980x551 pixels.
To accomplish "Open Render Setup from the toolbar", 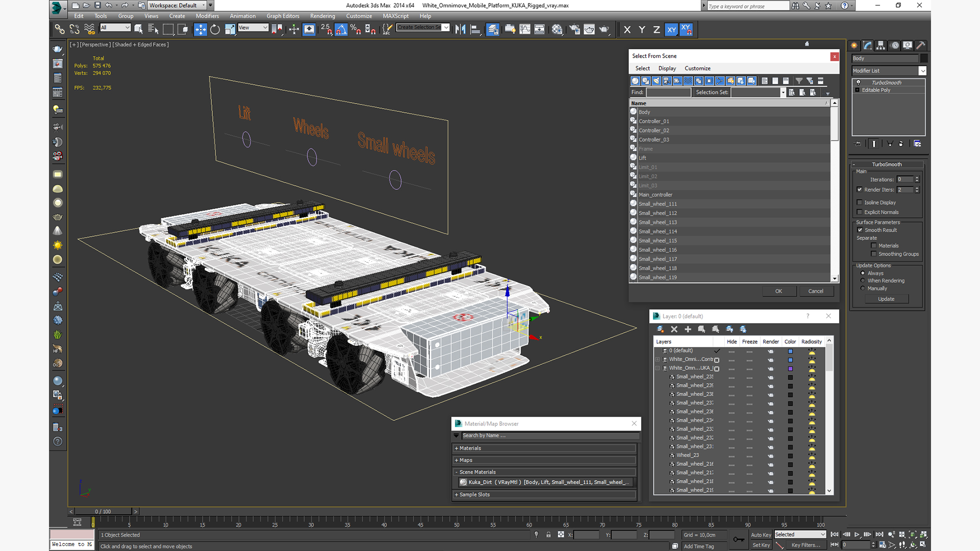I will click(x=574, y=30).
